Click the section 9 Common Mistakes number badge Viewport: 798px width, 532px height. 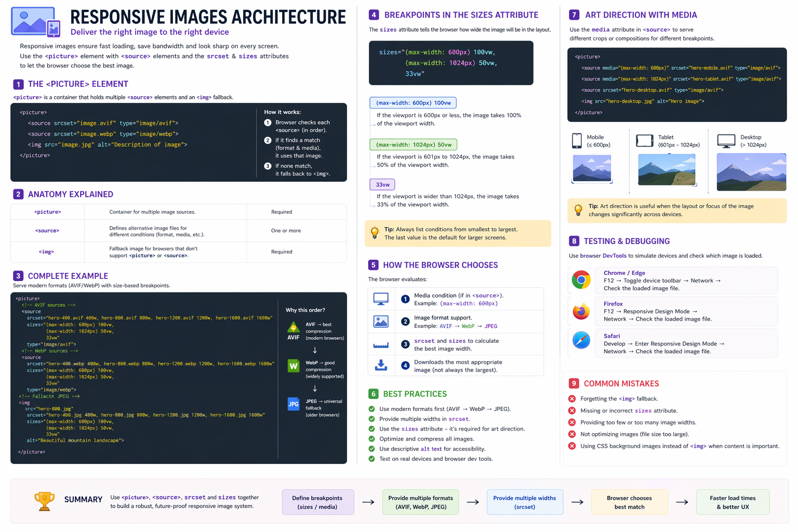point(574,383)
